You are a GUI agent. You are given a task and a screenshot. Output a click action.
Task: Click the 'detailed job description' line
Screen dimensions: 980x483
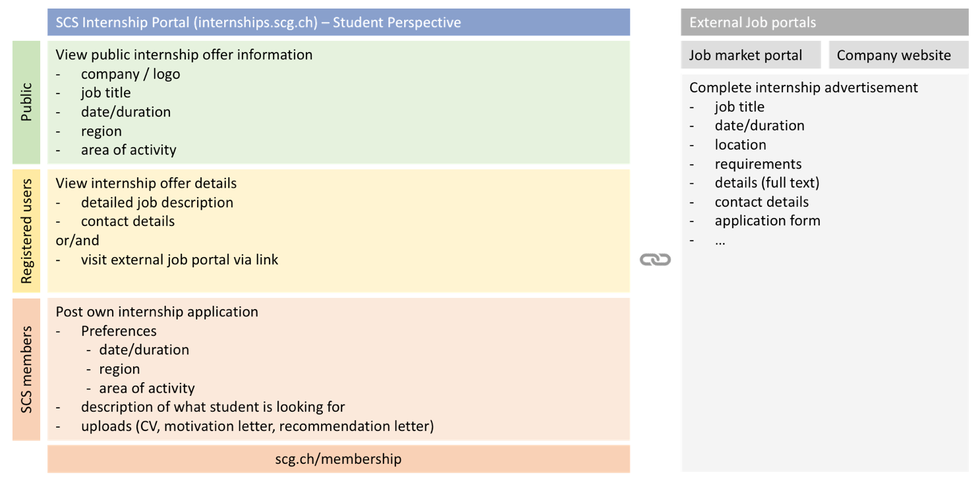coord(157,202)
